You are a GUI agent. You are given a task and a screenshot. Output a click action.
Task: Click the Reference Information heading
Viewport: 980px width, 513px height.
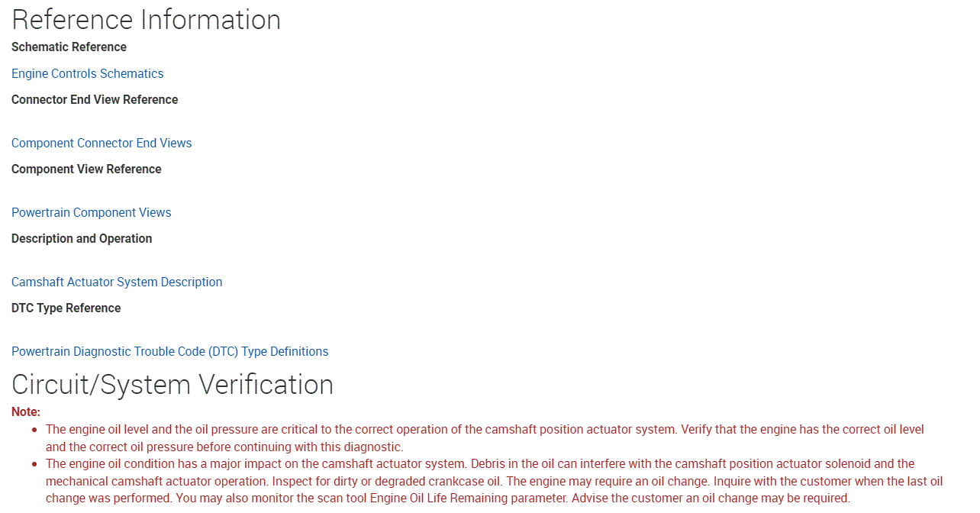[x=146, y=20]
